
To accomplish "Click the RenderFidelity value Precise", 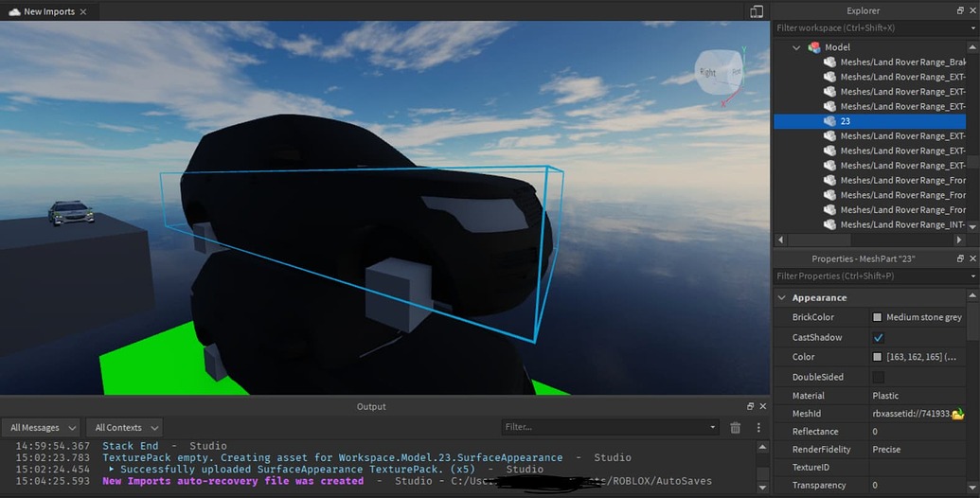I will click(x=885, y=450).
